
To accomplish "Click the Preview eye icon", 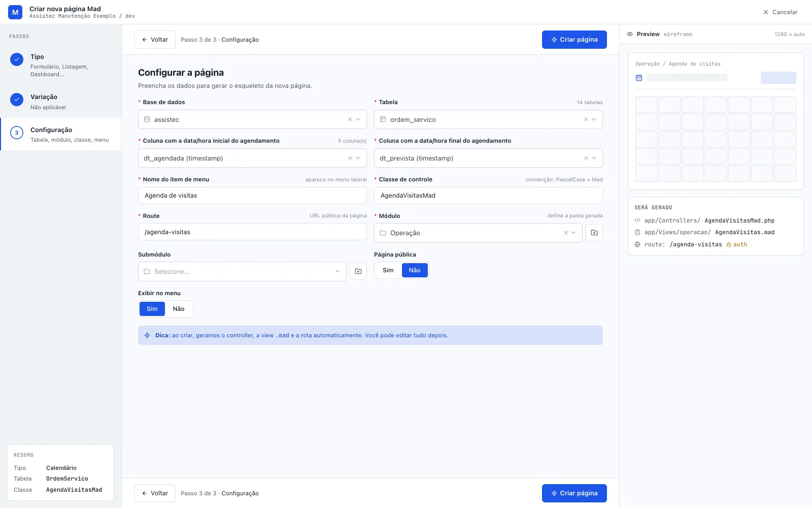I will [x=630, y=34].
